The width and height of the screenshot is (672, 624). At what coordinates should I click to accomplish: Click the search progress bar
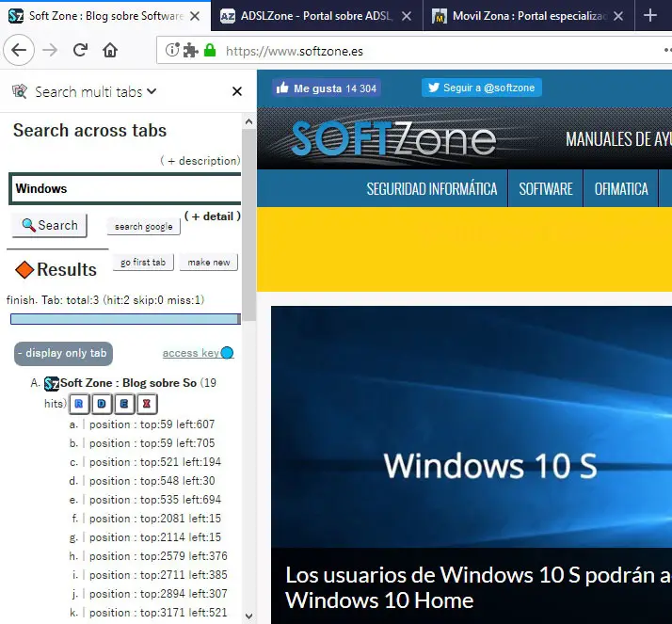(x=125, y=319)
